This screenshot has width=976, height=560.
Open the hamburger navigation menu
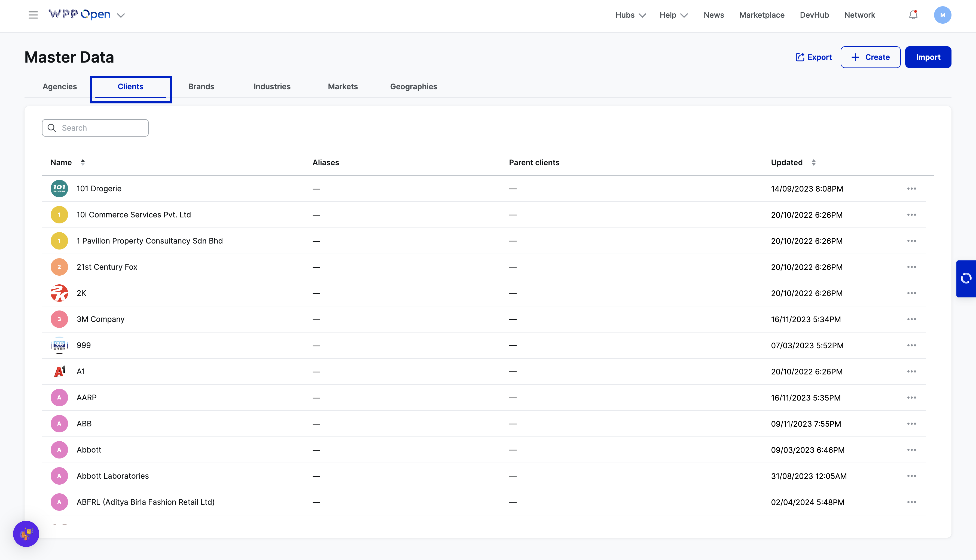click(33, 15)
